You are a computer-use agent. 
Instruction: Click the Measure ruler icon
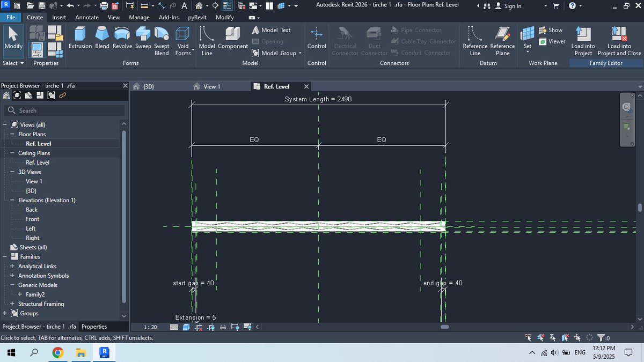pos(144,6)
